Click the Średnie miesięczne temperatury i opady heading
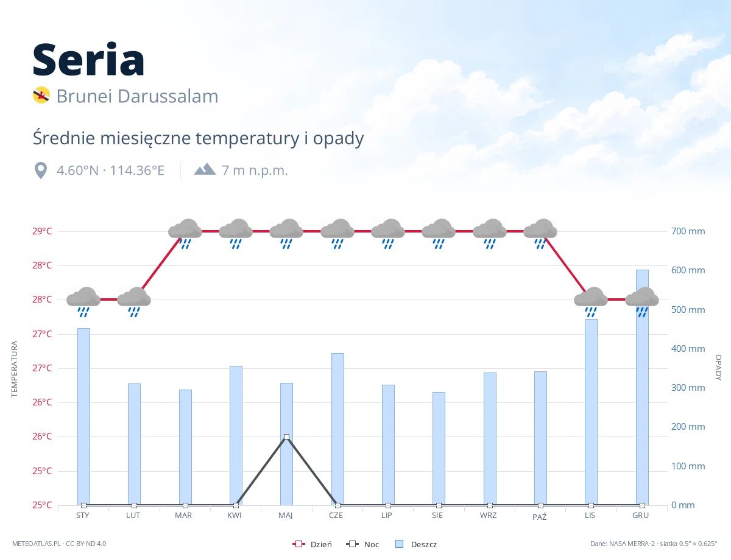Screen dimensions: 731x560 pos(198,138)
